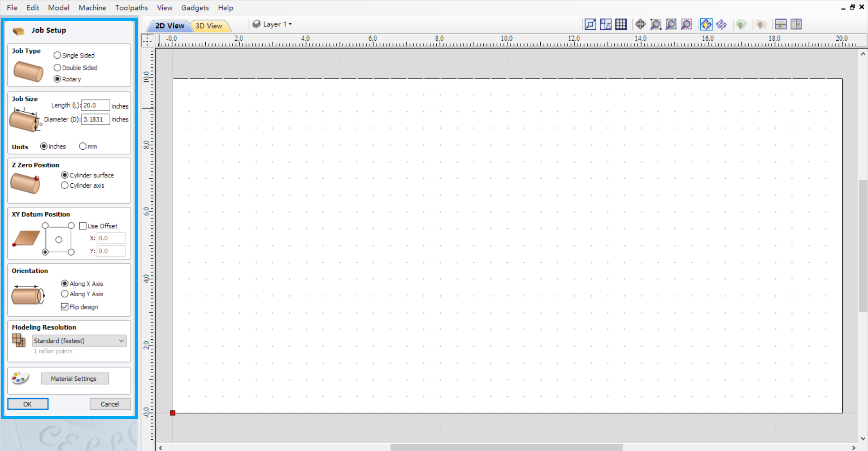Open the Gadgets menu

pos(195,8)
